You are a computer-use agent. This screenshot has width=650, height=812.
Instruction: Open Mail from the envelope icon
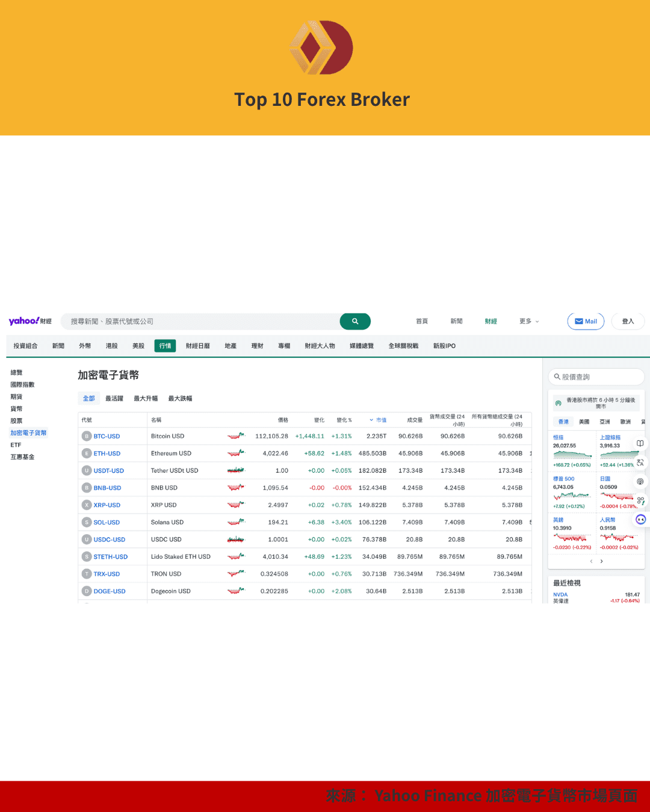coord(585,321)
